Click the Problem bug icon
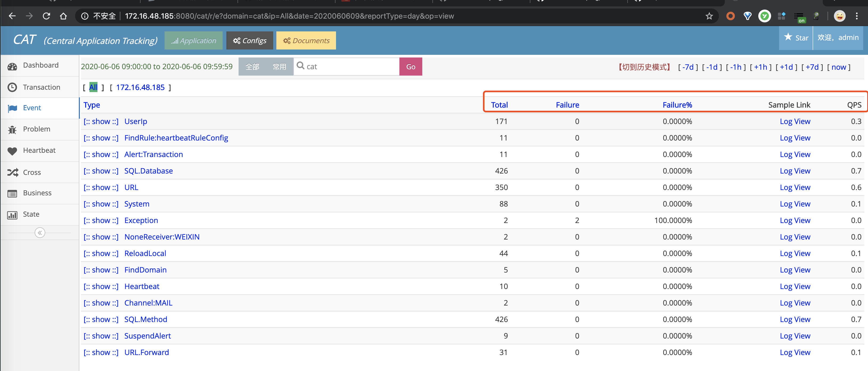 pyautogui.click(x=12, y=130)
